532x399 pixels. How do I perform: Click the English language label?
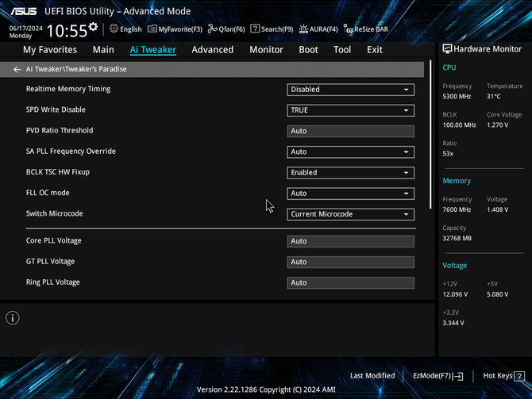131,29
